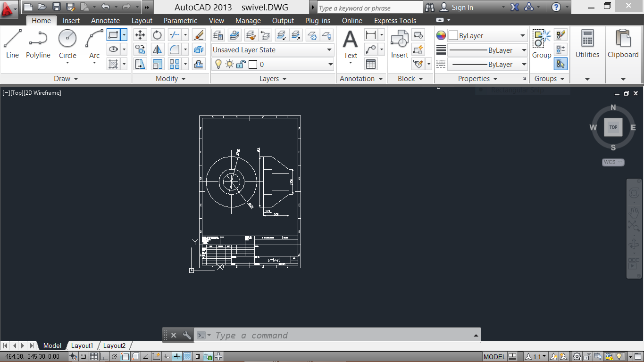Select the Trim tool icon
This screenshot has width=644, height=362.
174,35
